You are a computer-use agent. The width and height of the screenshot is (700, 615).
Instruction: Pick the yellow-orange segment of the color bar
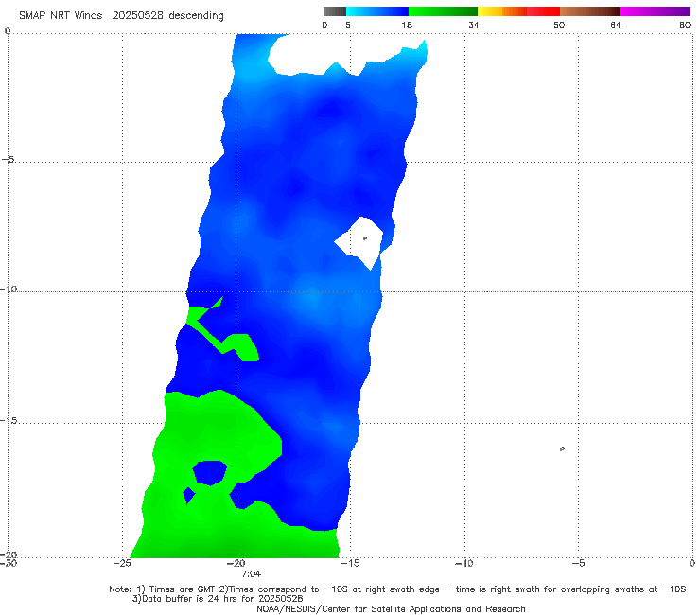click(x=502, y=11)
